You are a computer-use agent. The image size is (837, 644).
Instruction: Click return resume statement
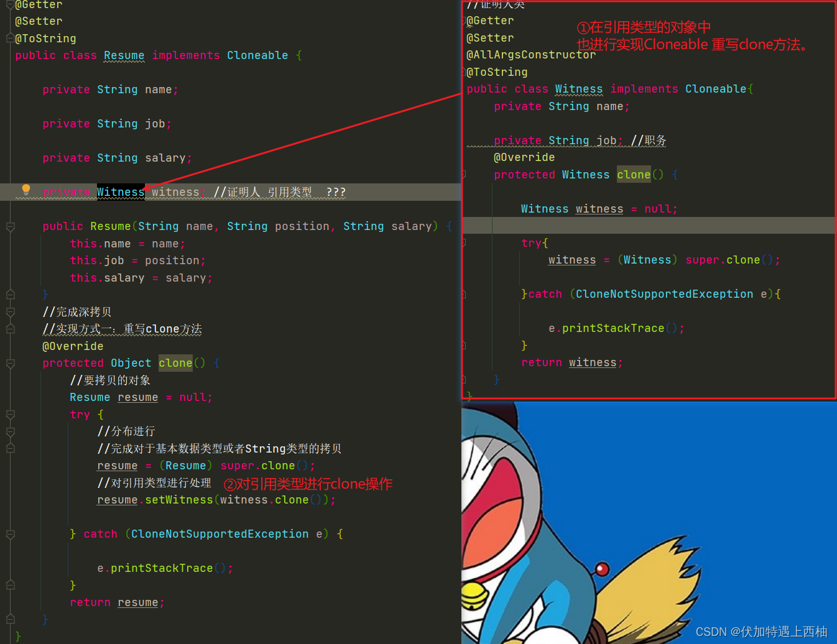pos(117,602)
